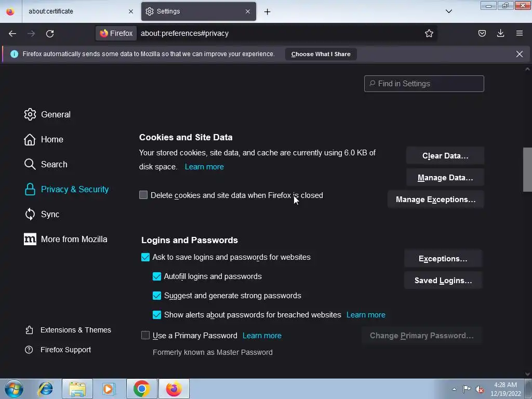
Task: Open the Home settings category
Action: [x=44, y=139]
